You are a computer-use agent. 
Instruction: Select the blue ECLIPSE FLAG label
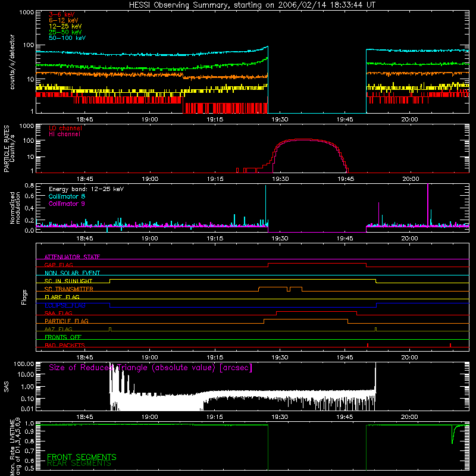[65, 305]
